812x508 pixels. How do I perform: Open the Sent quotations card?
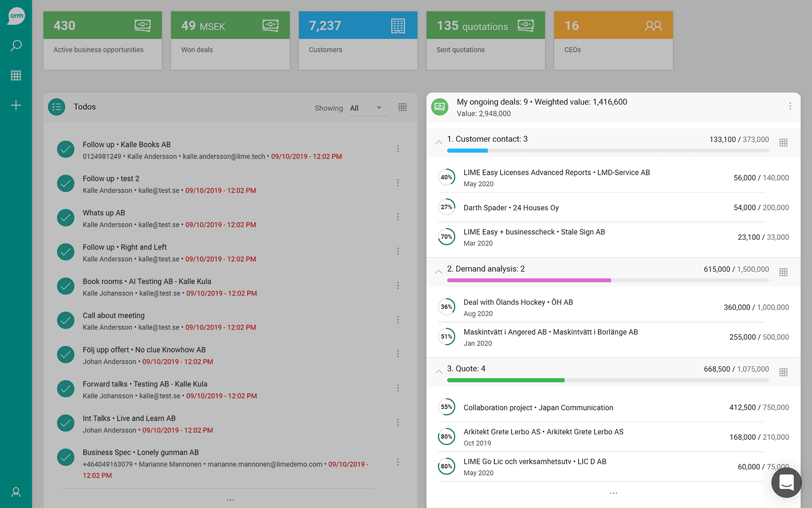coord(486,41)
